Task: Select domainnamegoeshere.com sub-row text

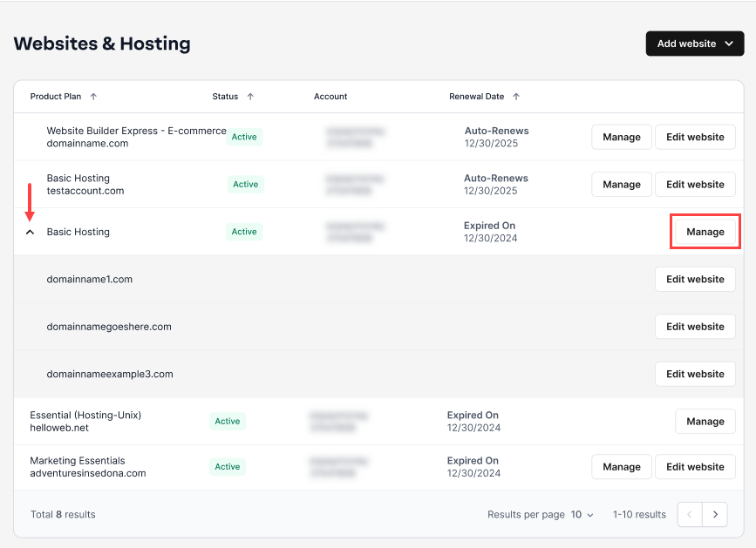Action: tap(109, 327)
